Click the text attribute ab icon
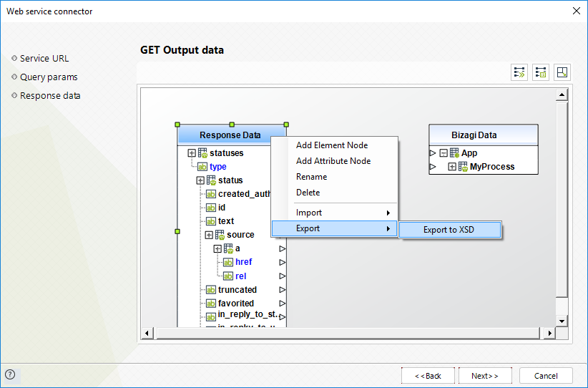Viewport: 588px width, 388px height. click(211, 221)
